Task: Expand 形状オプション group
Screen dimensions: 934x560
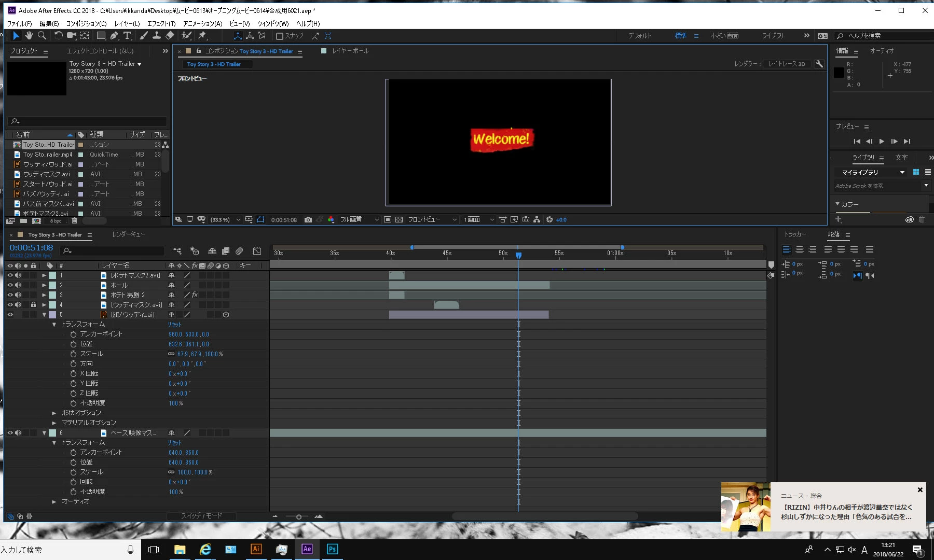Action: pos(54,413)
